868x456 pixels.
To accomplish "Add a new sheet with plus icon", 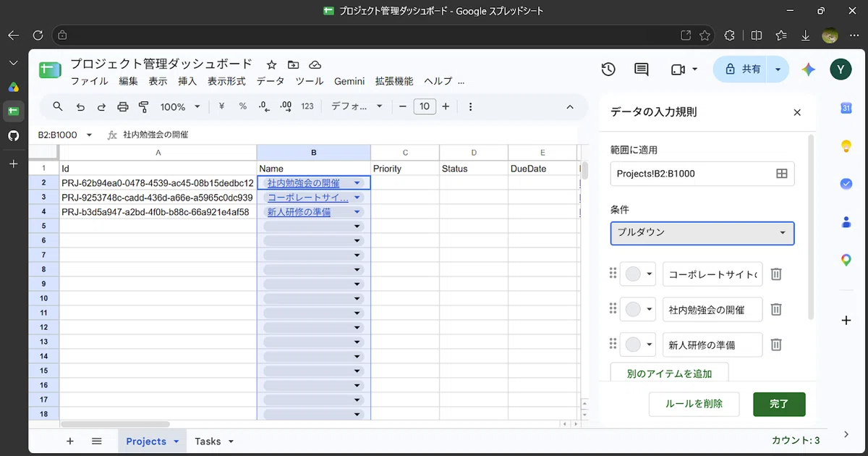I will 70,441.
